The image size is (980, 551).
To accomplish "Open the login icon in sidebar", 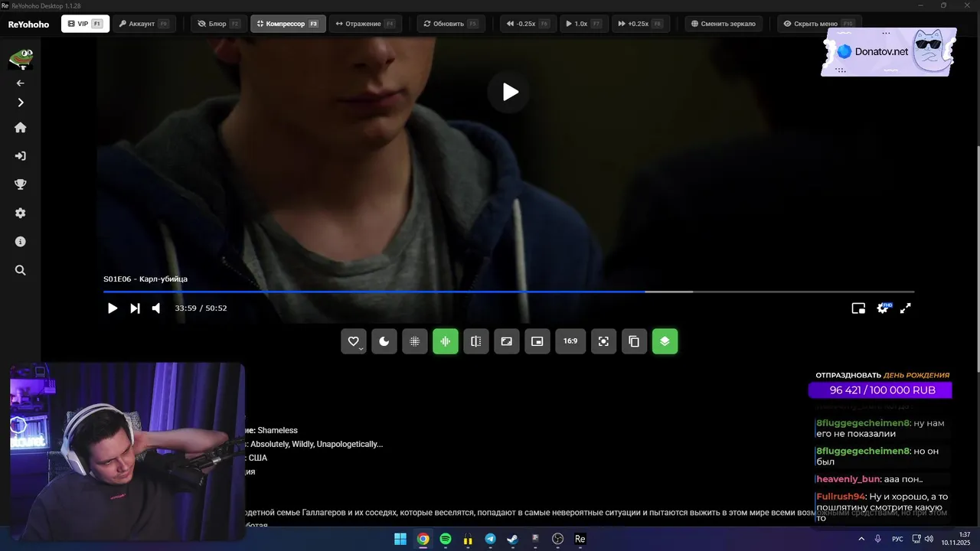I will [21, 156].
